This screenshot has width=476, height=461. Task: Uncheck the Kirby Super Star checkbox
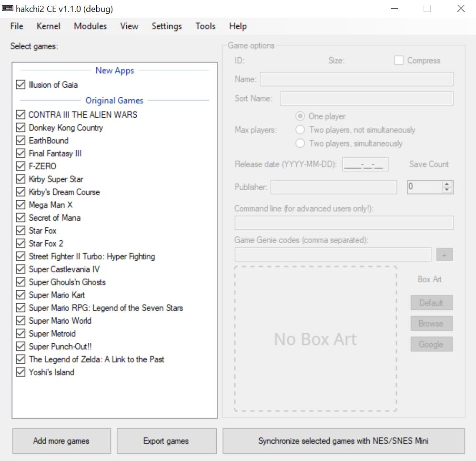(20, 179)
